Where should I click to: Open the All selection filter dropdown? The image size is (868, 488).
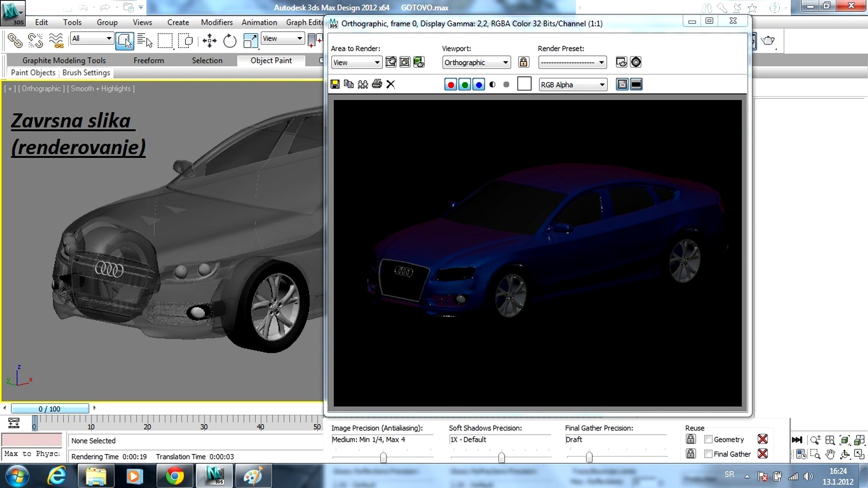tap(92, 38)
